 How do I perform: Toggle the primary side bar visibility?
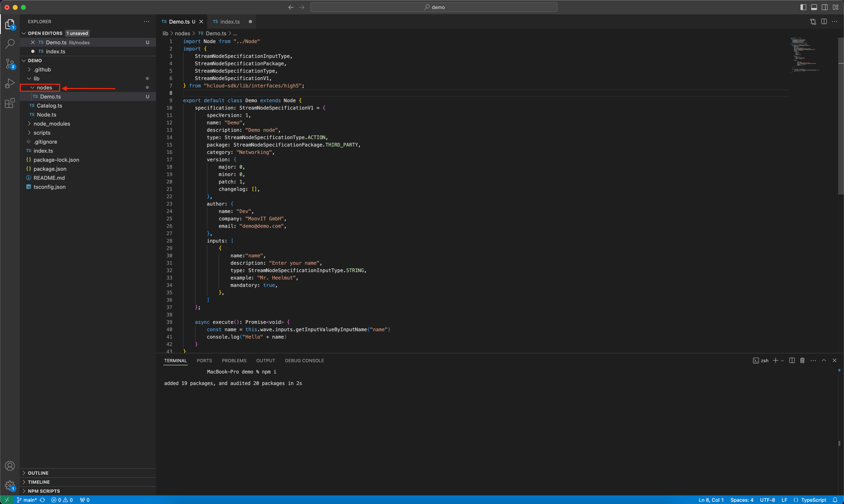pos(803,7)
